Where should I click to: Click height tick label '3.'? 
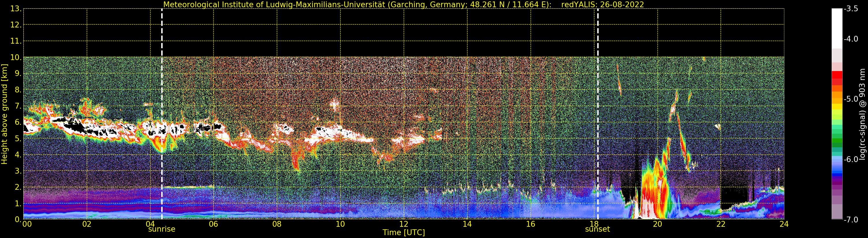(18, 171)
